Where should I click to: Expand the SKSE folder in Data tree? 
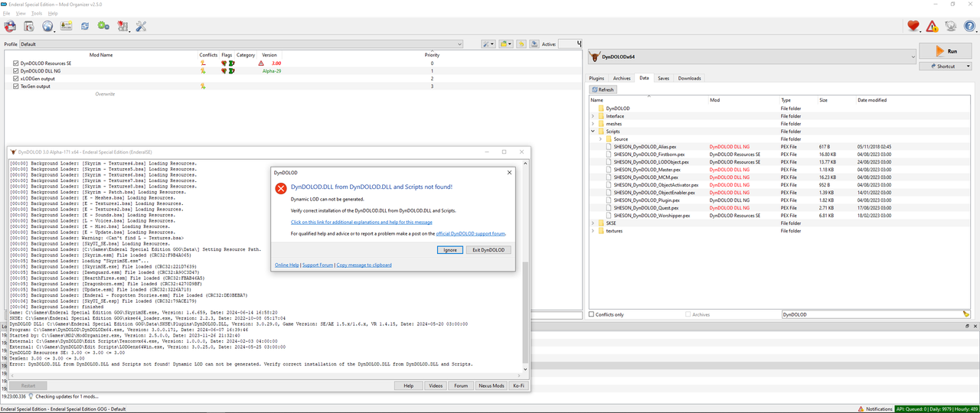point(593,223)
